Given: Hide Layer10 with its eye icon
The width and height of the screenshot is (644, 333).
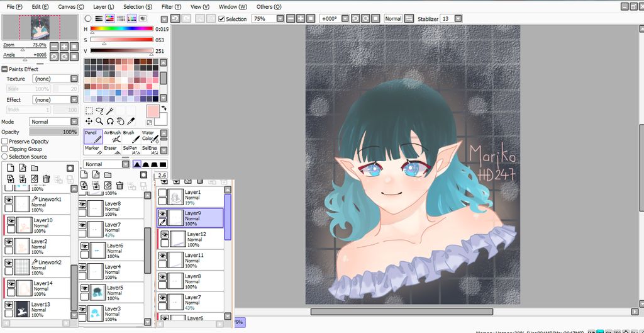Looking at the screenshot, I should tap(11, 221).
